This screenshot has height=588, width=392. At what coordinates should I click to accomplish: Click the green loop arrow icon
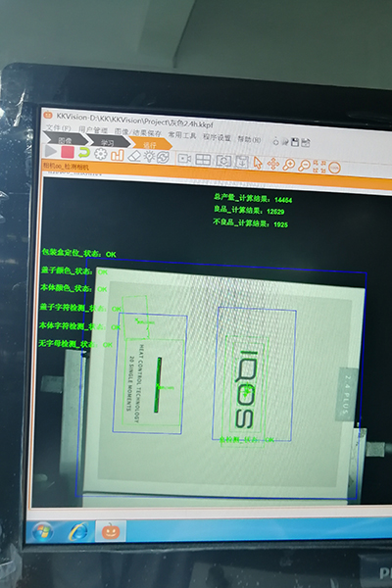tap(84, 153)
